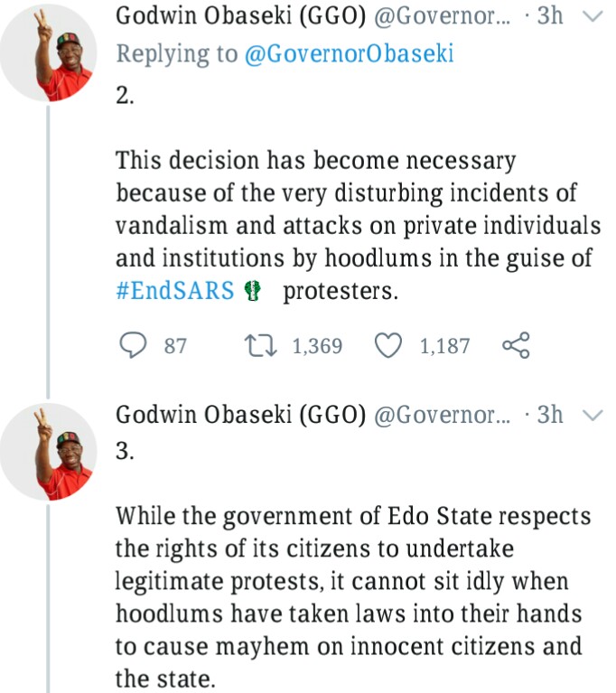Open the @GovernorObaseki link after 'Replying to'

tap(349, 54)
